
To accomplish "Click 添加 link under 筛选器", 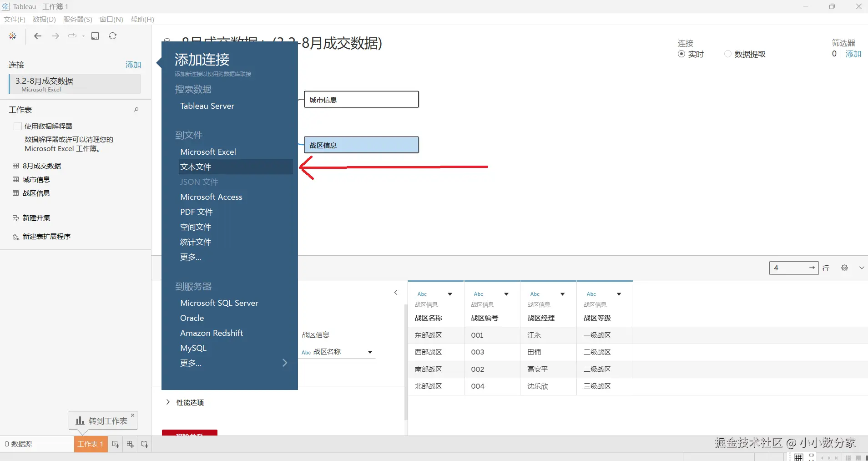I will pyautogui.click(x=853, y=54).
